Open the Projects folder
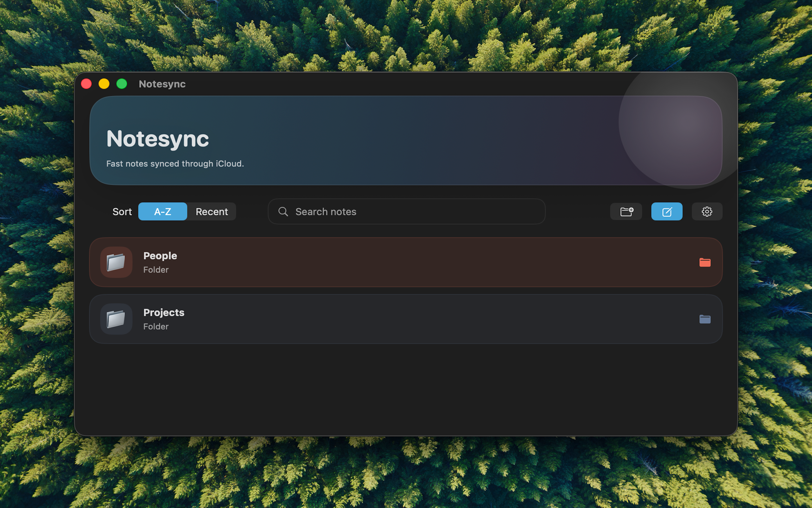This screenshot has height=508, width=812. [406, 319]
